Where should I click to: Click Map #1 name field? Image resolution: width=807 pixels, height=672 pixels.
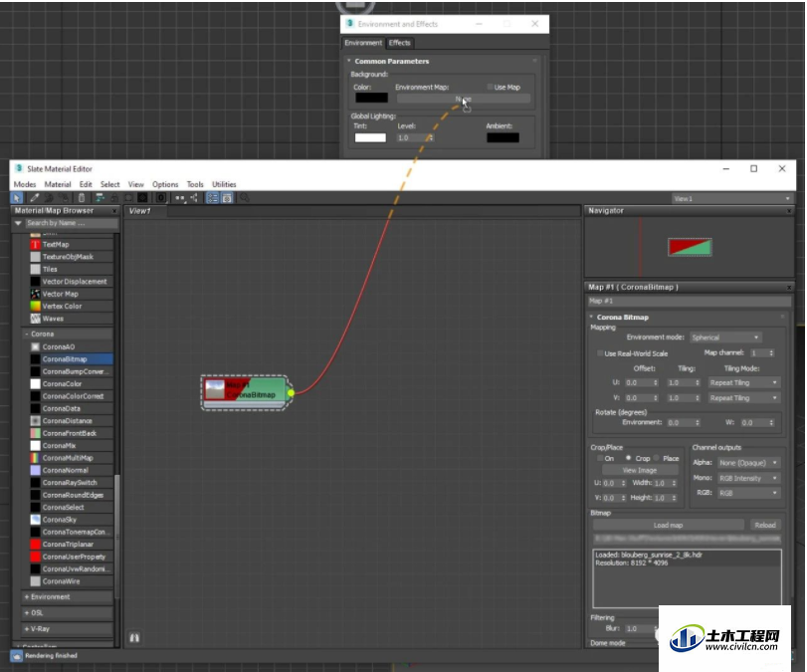[x=690, y=301]
